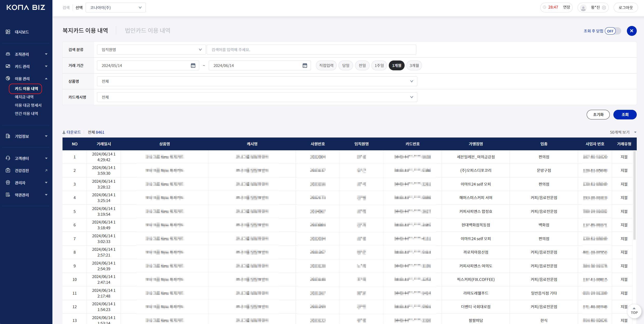Open 예치금 내역 menu item
644x324 pixels.
pyautogui.click(x=24, y=97)
